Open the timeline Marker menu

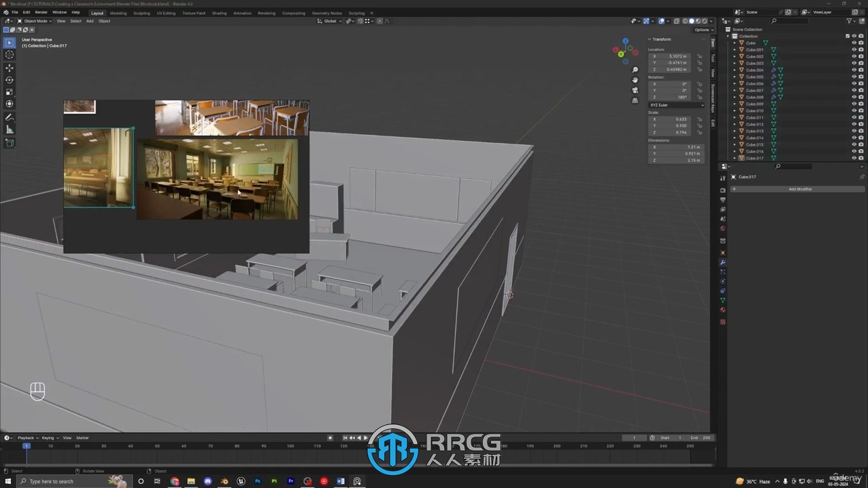tap(83, 438)
